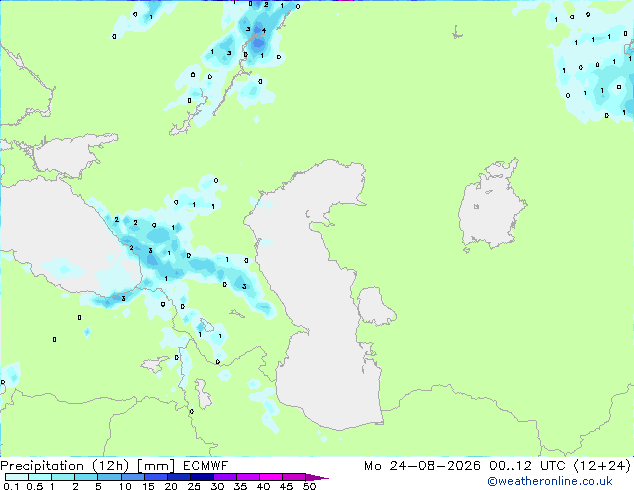634x490 pixels.
Task: Click the 30 legend scale label
Action: (218, 486)
